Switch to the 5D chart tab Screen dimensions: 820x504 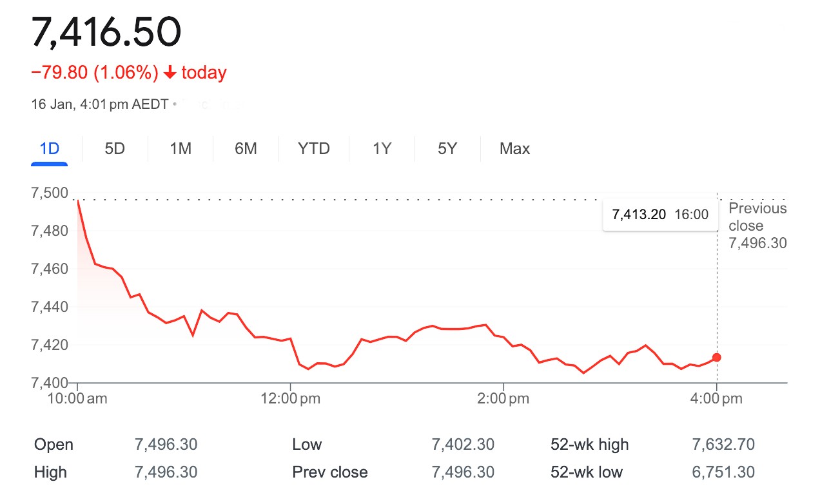pos(115,149)
